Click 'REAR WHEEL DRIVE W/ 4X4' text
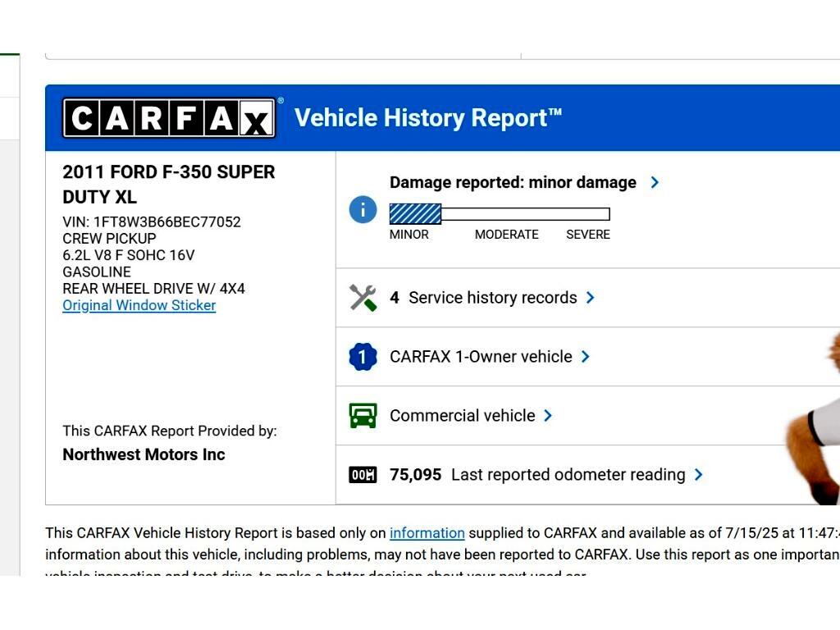This screenshot has height=630, width=840. coord(153,289)
